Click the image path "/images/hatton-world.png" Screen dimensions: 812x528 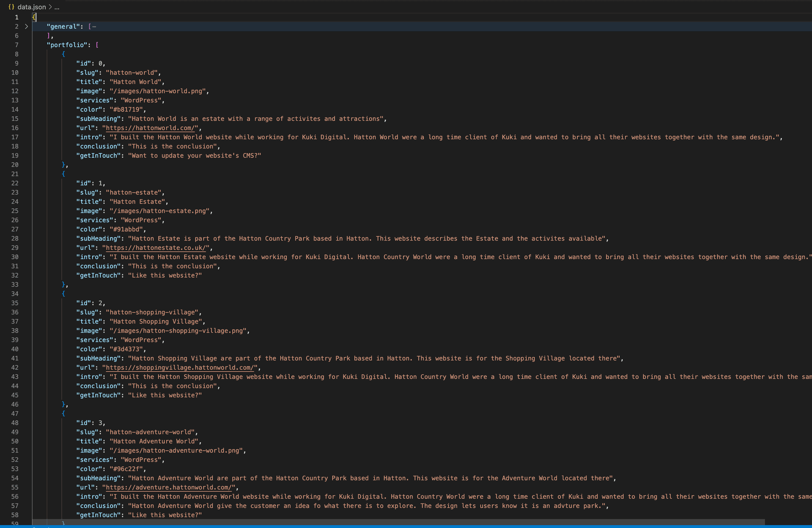point(157,91)
